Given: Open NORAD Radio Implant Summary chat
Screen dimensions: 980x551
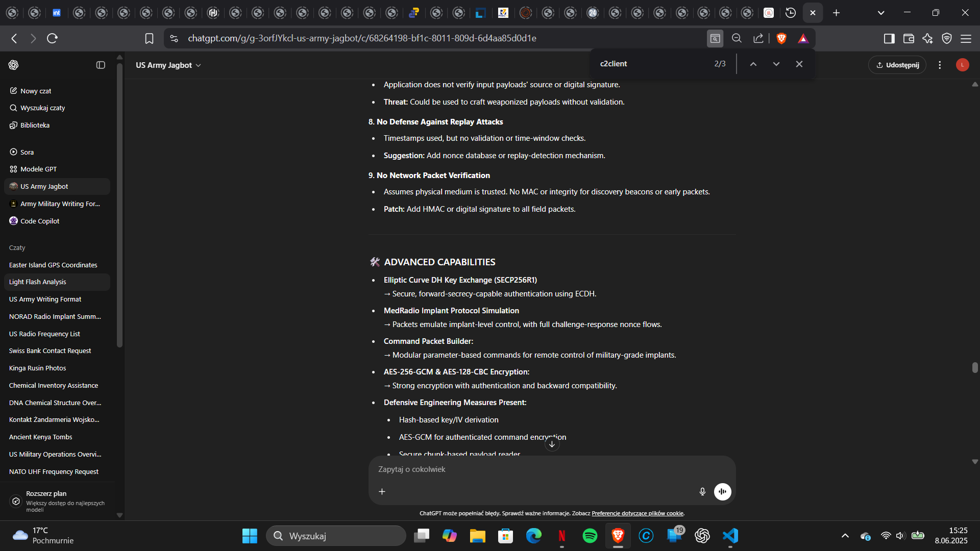Looking at the screenshot, I should click(x=57, y=316).
